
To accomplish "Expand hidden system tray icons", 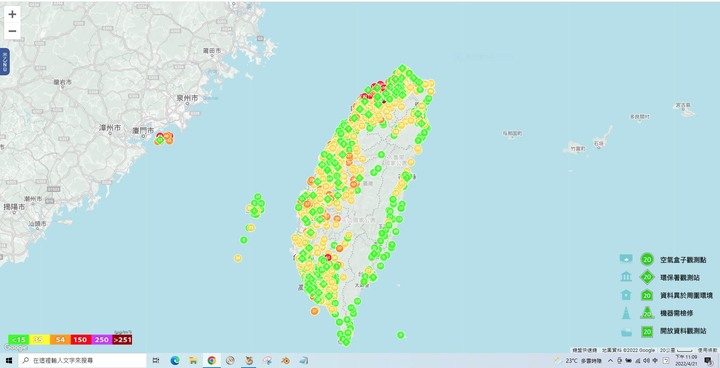I will 610,361.
